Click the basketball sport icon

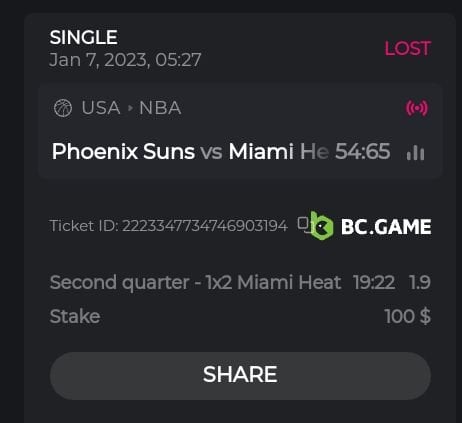[x=63, y=108]
